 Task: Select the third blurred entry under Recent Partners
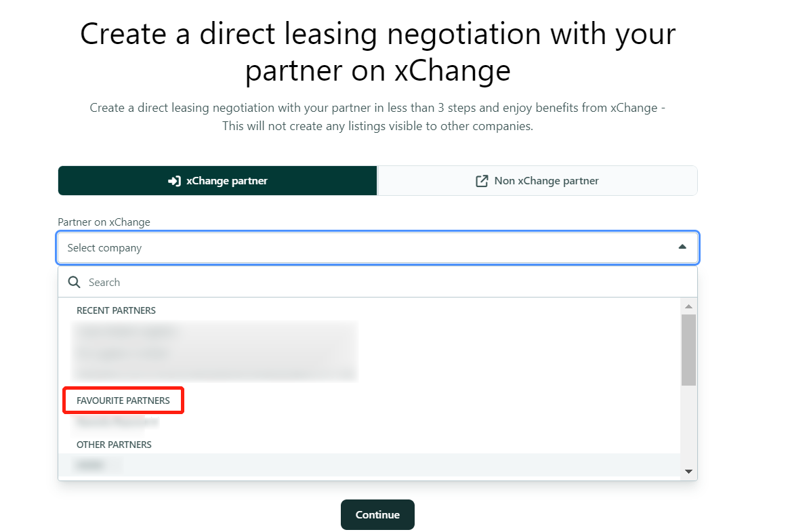pos(216,374)
